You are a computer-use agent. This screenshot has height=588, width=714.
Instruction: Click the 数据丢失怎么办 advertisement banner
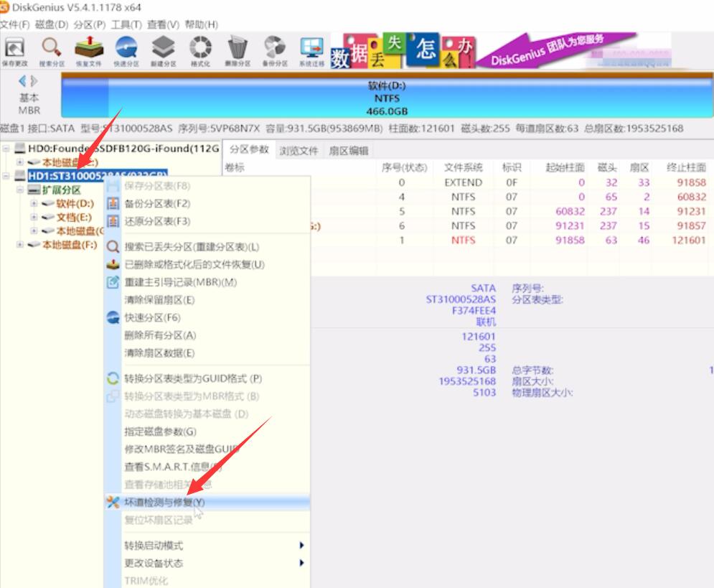click(x=403, y=50)
